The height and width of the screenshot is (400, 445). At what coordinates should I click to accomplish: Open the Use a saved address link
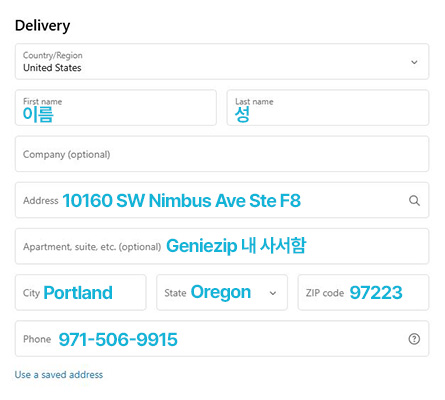[x=59, y=375]
